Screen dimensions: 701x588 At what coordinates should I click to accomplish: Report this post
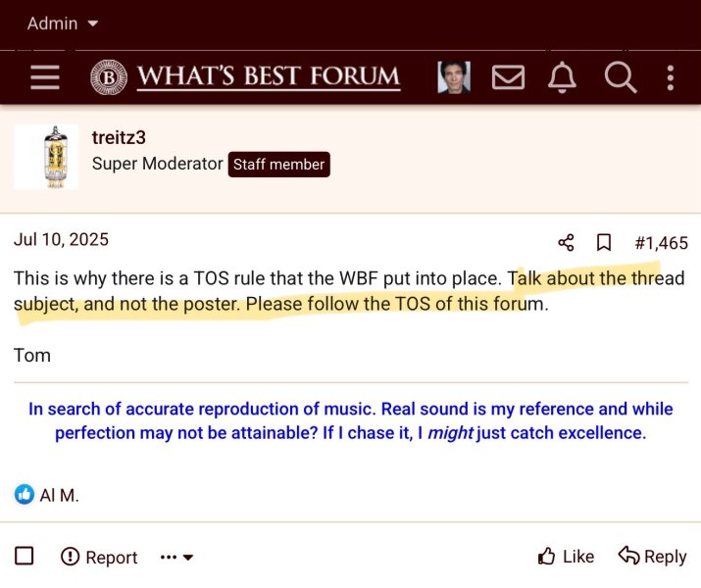coord(99,557)
